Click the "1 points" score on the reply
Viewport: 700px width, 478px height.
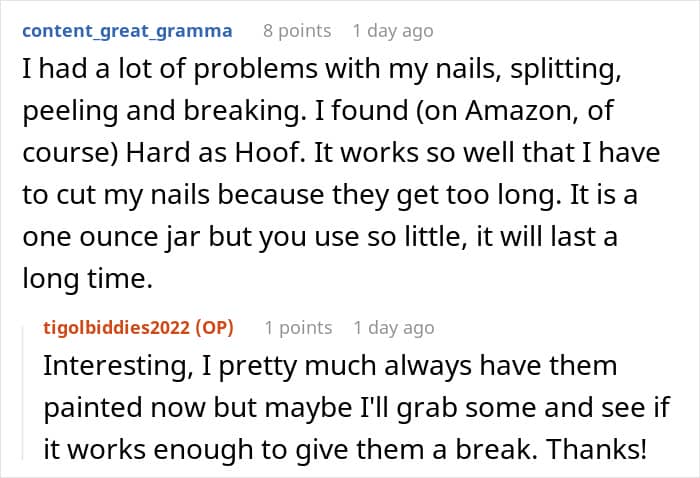(298, 328)
